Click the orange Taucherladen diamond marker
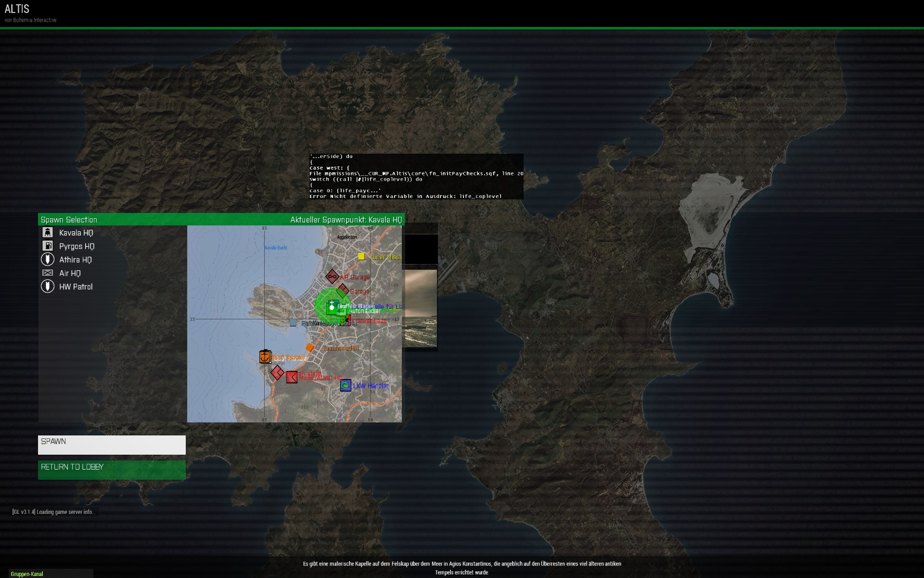 click(310, 347)
